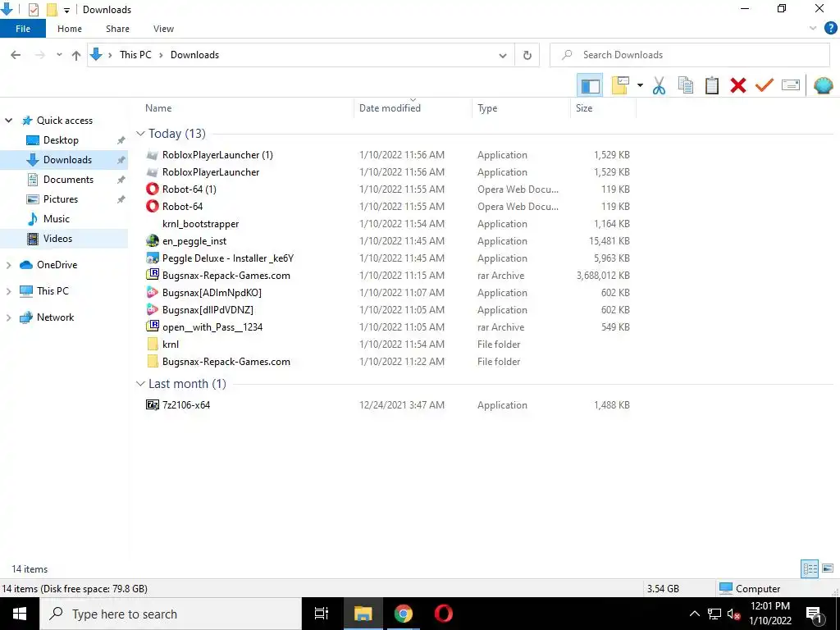Click the copy toolbar icon
The height and width of the screenshot is (630, 840).
[x=685, y=85]
